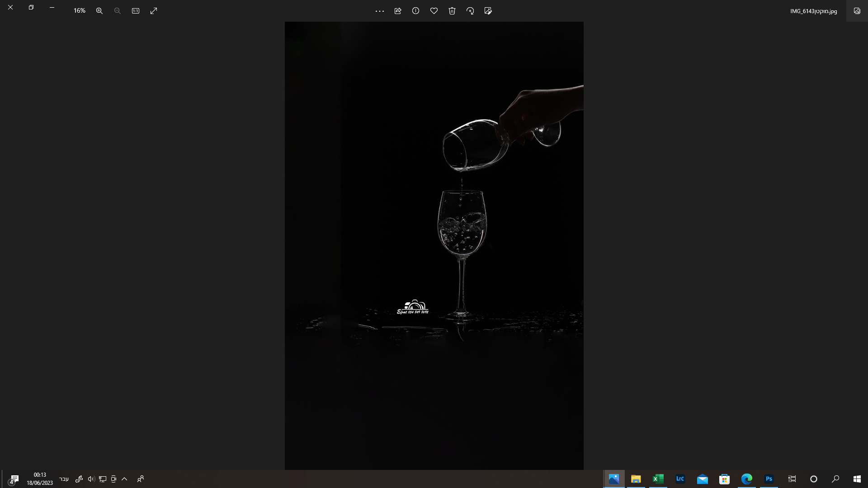Click the clock to open the calendar
868x488 pixels.
40,478
